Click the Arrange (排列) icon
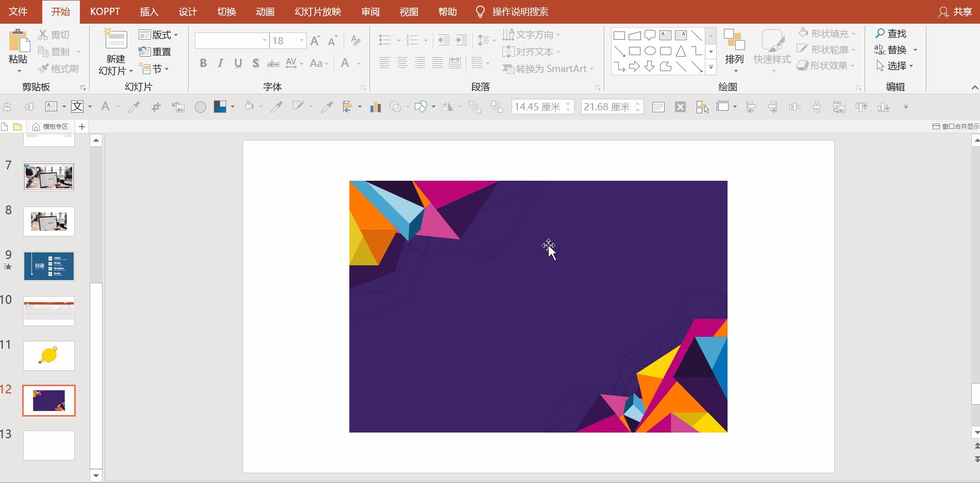The image size is (980, 483). [x=734, y=41]
